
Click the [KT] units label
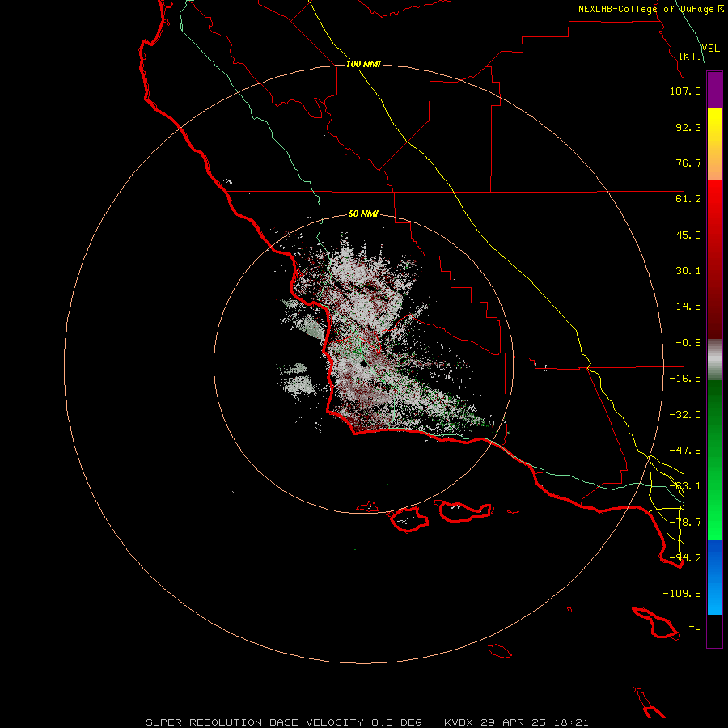coord(691,56)
